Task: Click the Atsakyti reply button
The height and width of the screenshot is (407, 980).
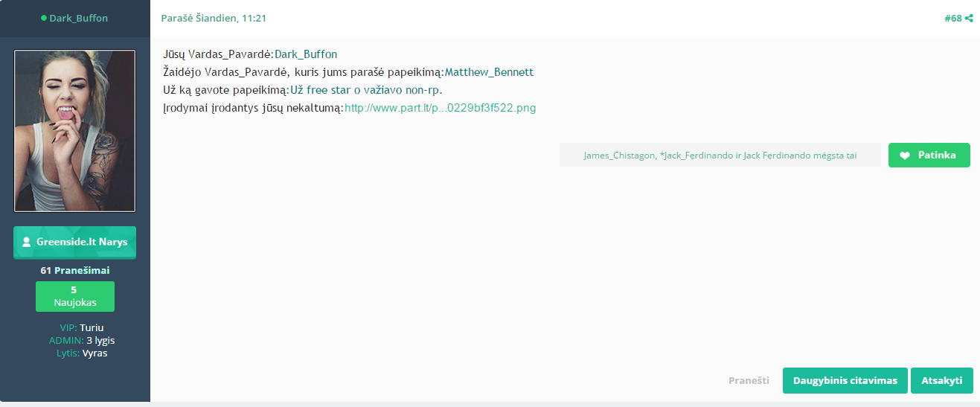Action: 942,380
